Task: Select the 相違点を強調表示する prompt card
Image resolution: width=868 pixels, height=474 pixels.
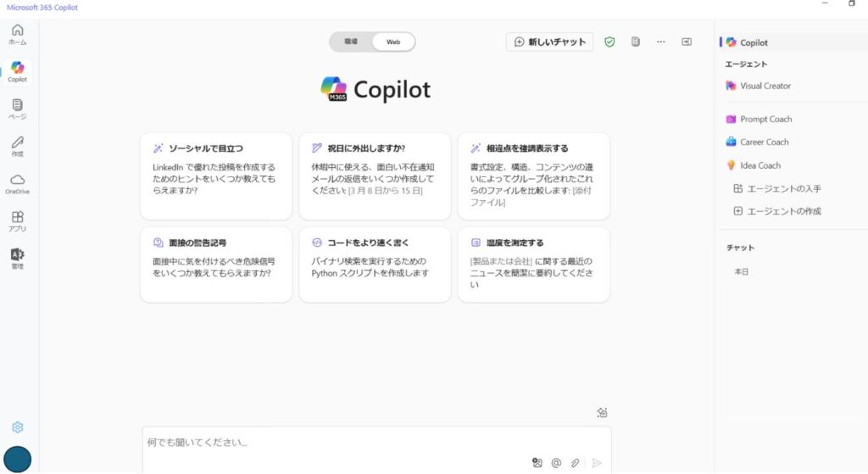Action: point(534,176)
